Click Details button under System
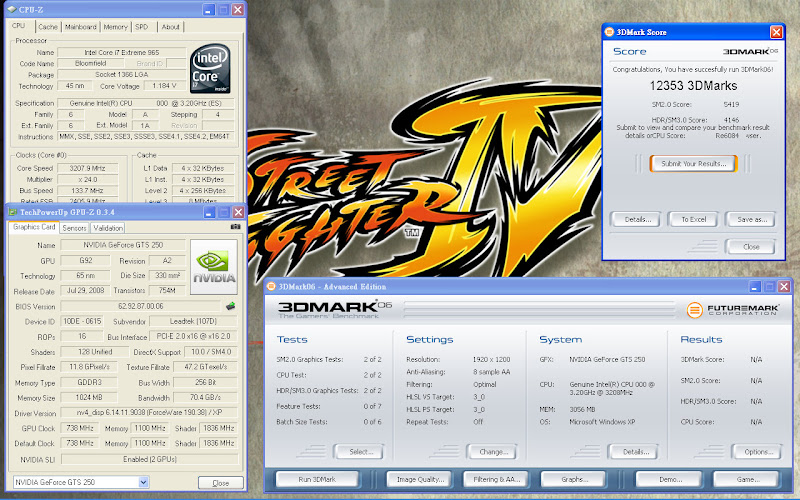 [x=633, y=452]
